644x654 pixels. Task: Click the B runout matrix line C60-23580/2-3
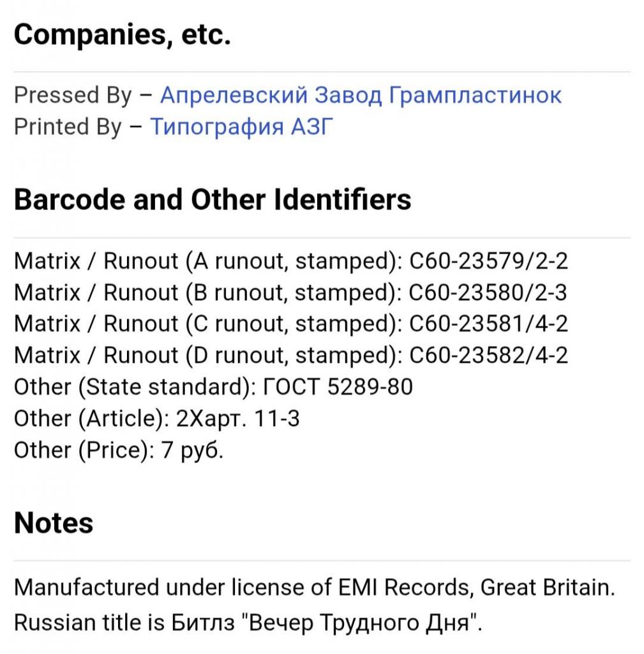point(290,293)
